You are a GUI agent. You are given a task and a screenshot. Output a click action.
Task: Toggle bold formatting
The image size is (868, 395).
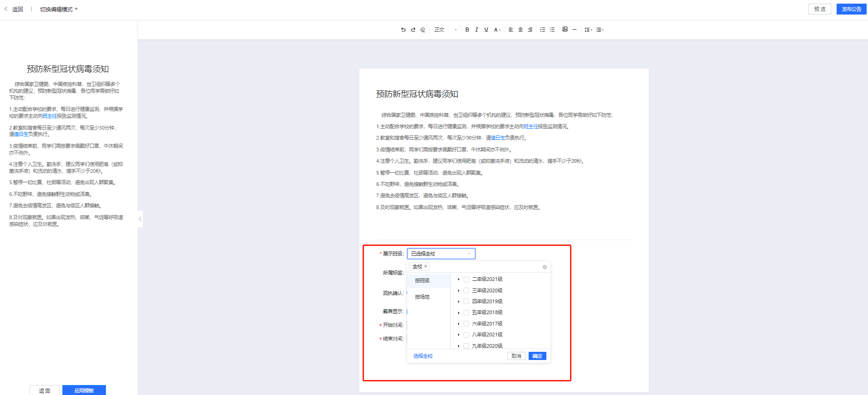tap(467, 30)
